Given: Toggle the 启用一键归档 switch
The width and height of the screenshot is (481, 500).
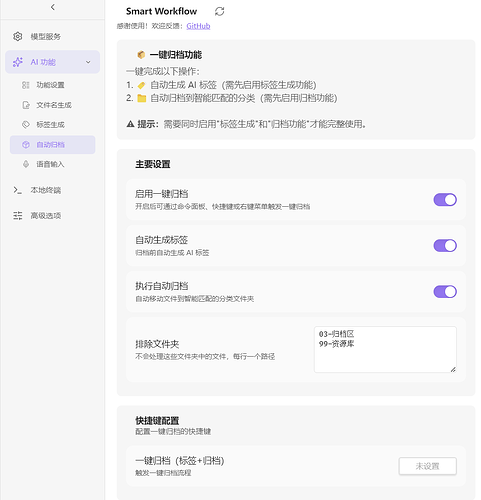Looking at the screenshot, I should pyautogui.click(x=445, y=200).
